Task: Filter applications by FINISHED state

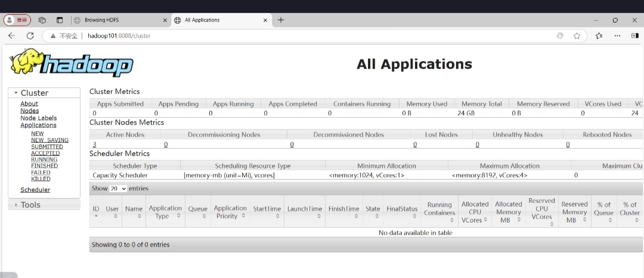Action: [44, 166]
